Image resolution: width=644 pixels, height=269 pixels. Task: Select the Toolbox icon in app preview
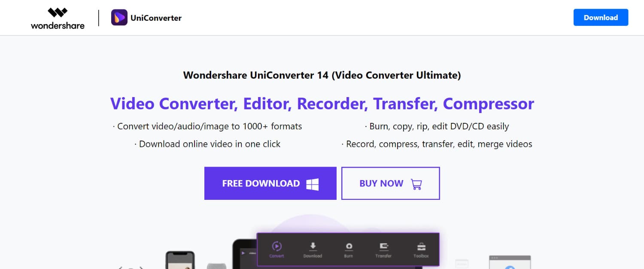click(421, 247)
